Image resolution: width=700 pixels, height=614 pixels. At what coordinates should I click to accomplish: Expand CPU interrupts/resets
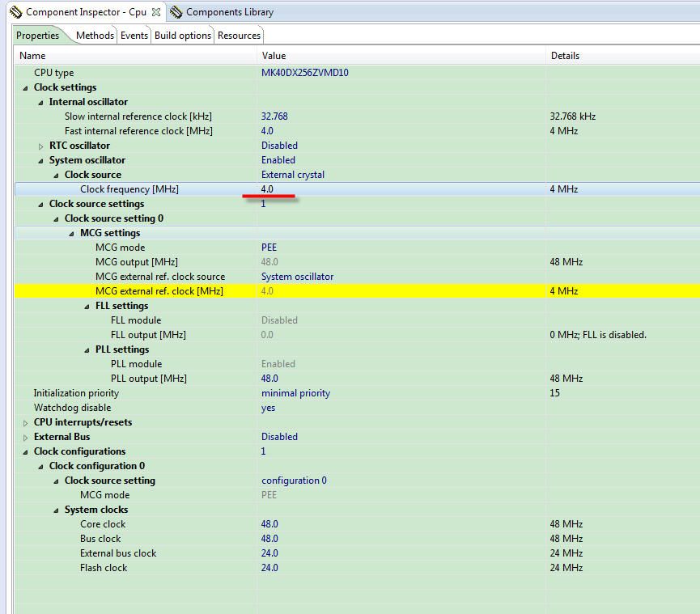point(24,421)
